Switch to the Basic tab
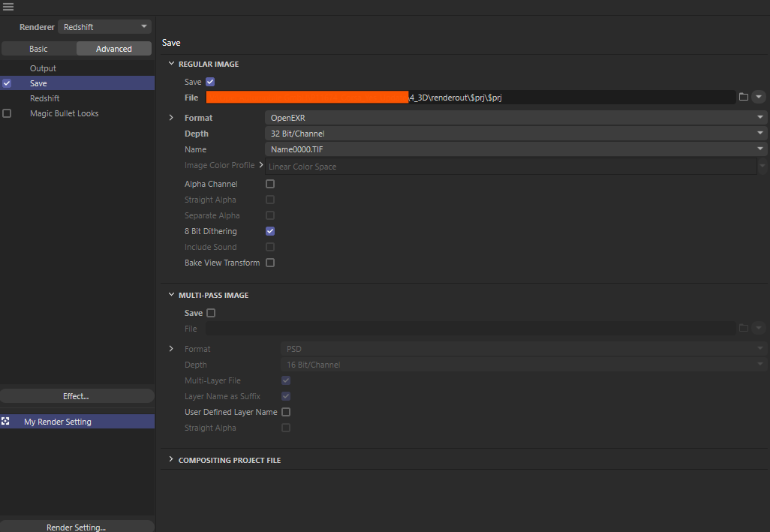Image resolution: width=770 pixels, height=532 pixels. coord(38,49)
